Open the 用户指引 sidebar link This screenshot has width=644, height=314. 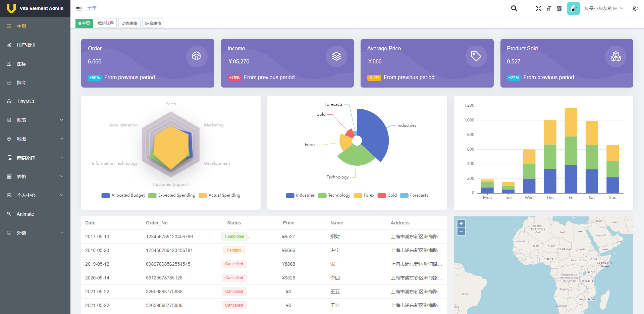coord(35,45)
